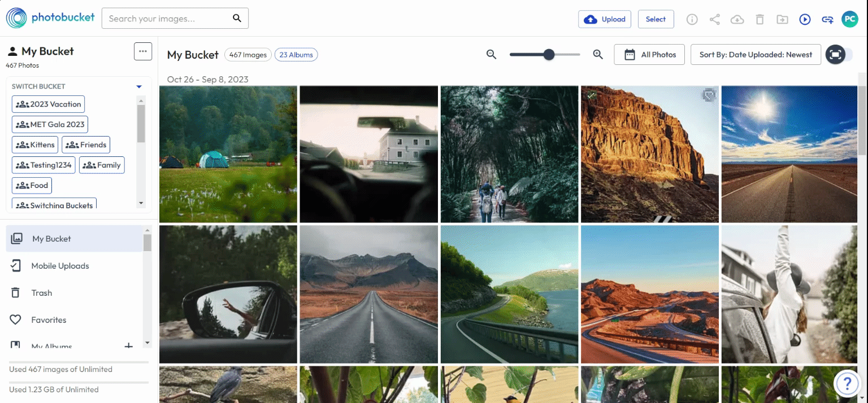The width and height of the screenshot is (868, 403).
Task: Click the move to folder icon
Action: click(x=782, y=19)
